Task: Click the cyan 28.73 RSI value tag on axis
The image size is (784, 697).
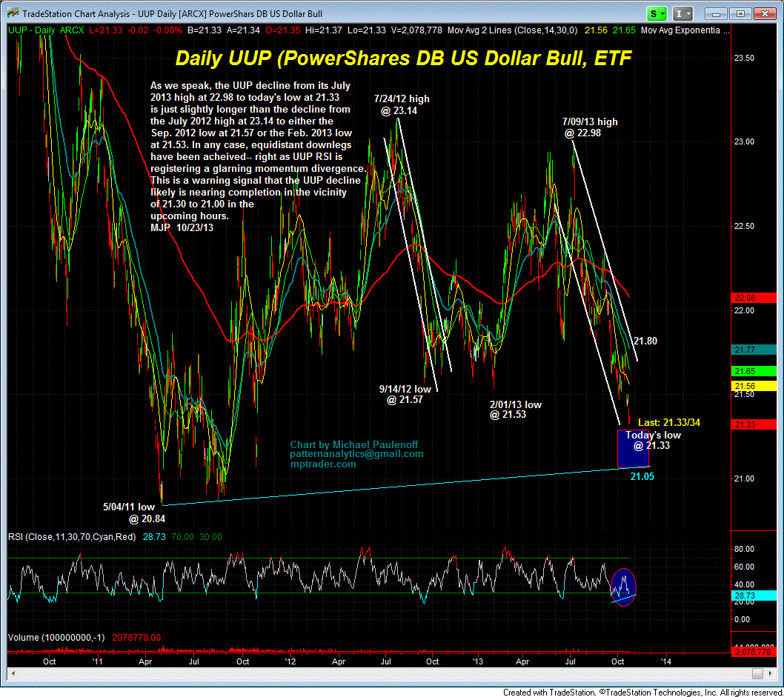Action: click(x=754, y=596)
